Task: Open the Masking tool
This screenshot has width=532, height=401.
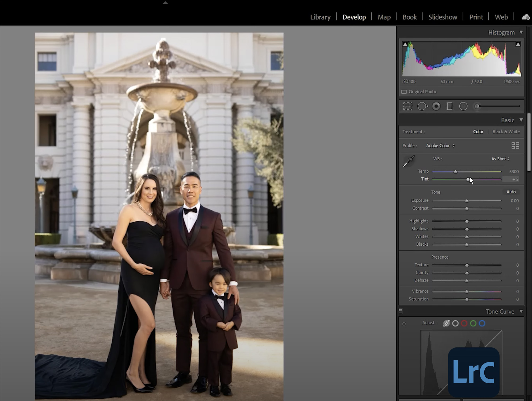Action: 450,106
